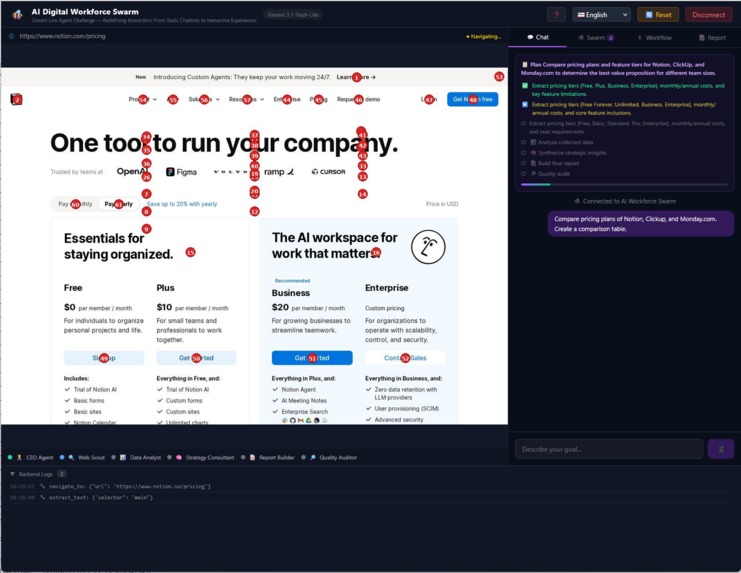This screenshot has height=573, width=741.
Task: Open the help question-mark icon
Action: [557, 15]
